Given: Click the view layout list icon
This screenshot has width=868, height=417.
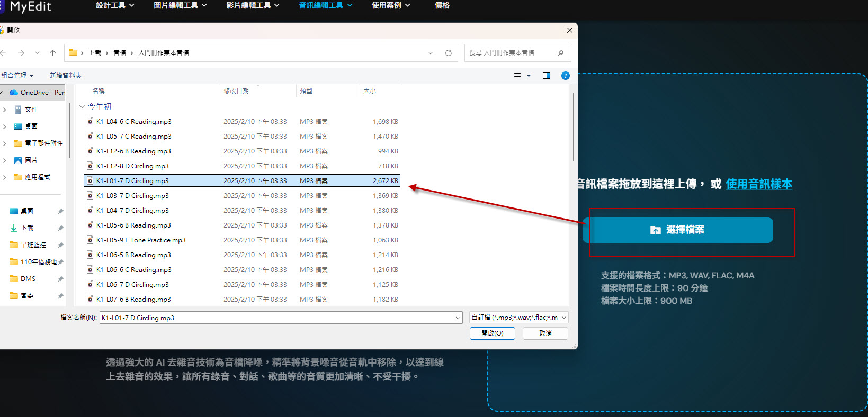Looking at the screenshot, I should point(517,76).
